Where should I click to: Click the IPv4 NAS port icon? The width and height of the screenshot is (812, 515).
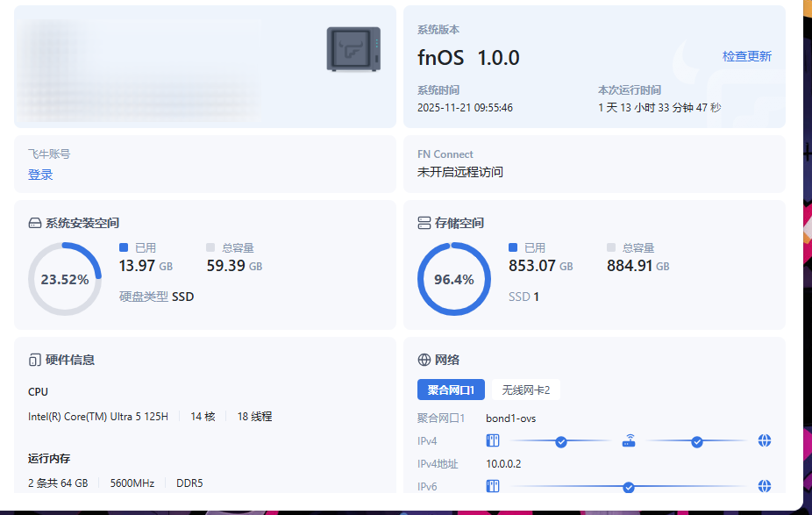(x=493, y=441)
